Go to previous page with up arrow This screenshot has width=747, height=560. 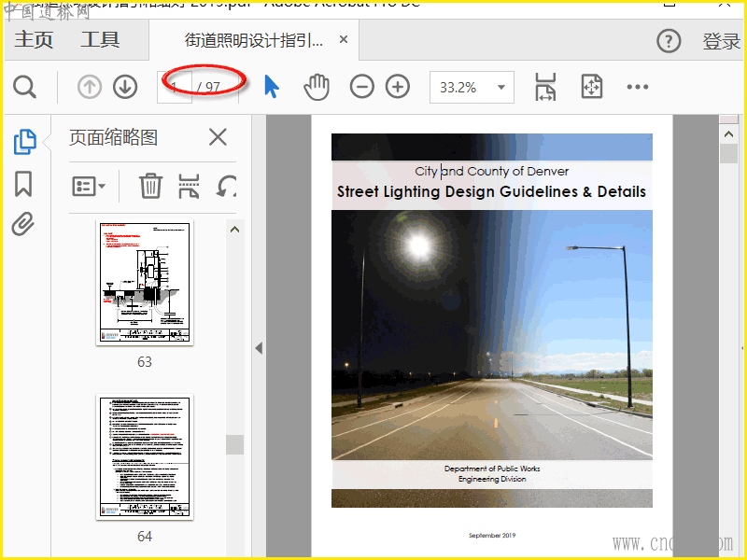click(x=90, y=87)
